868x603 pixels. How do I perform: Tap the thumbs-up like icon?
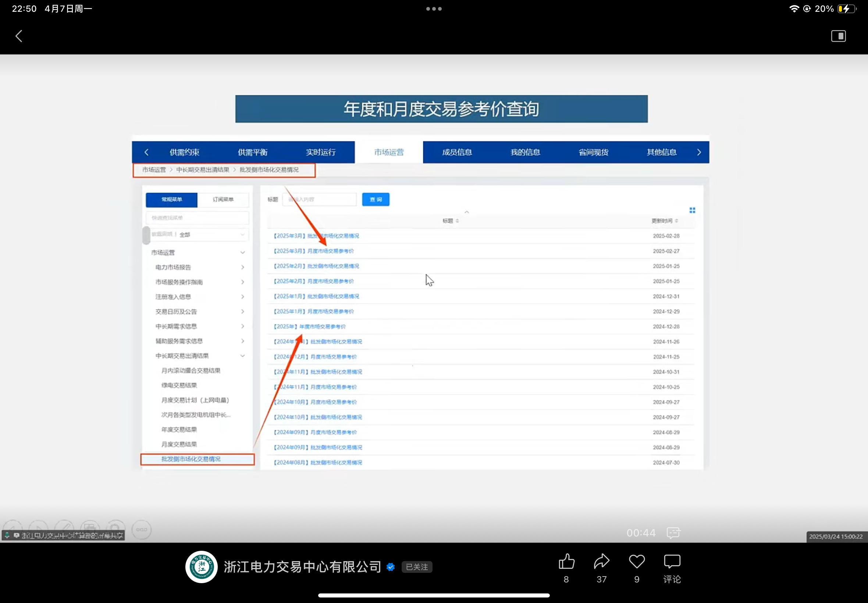pyautogui.click(x=566, y=561)
